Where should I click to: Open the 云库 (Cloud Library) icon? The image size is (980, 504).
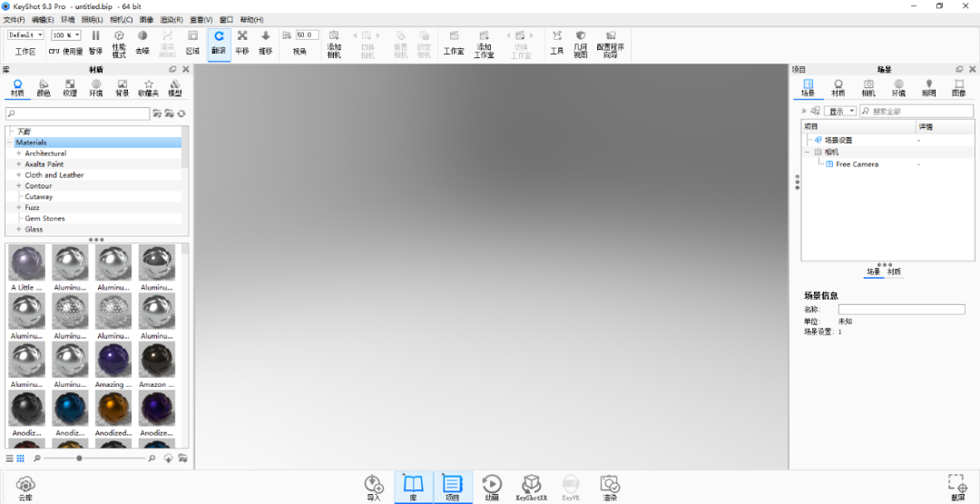click(25, 487)
